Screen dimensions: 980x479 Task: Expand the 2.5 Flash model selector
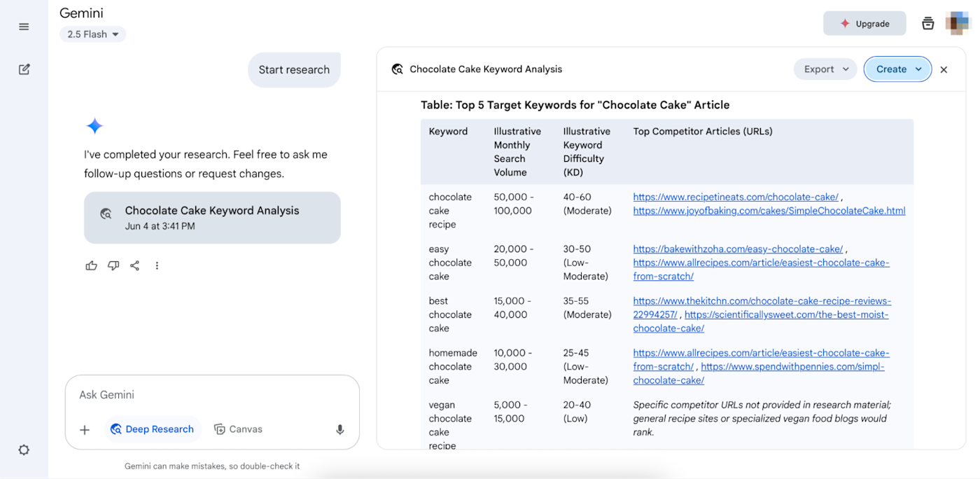[92, 34]
